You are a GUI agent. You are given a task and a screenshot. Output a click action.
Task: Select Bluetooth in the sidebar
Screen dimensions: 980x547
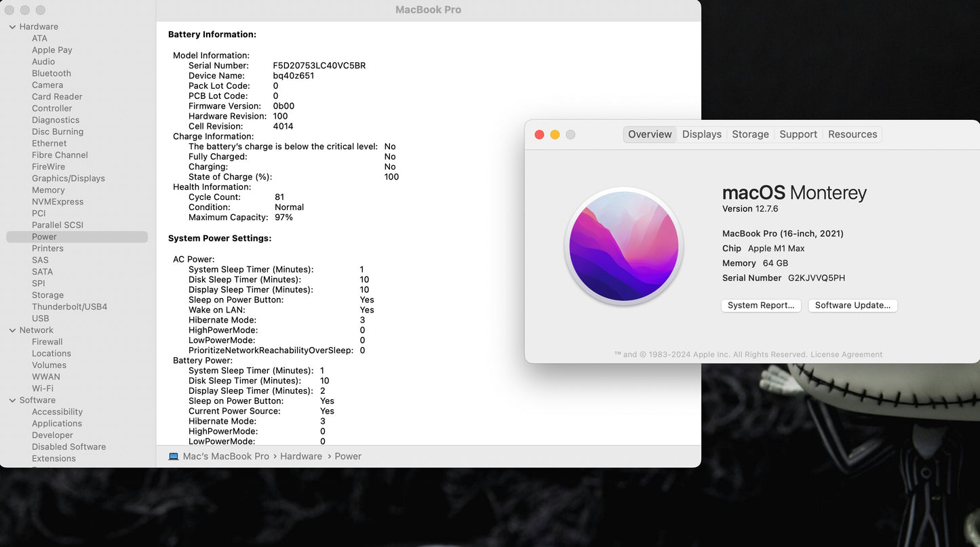[x=52, y=73]
